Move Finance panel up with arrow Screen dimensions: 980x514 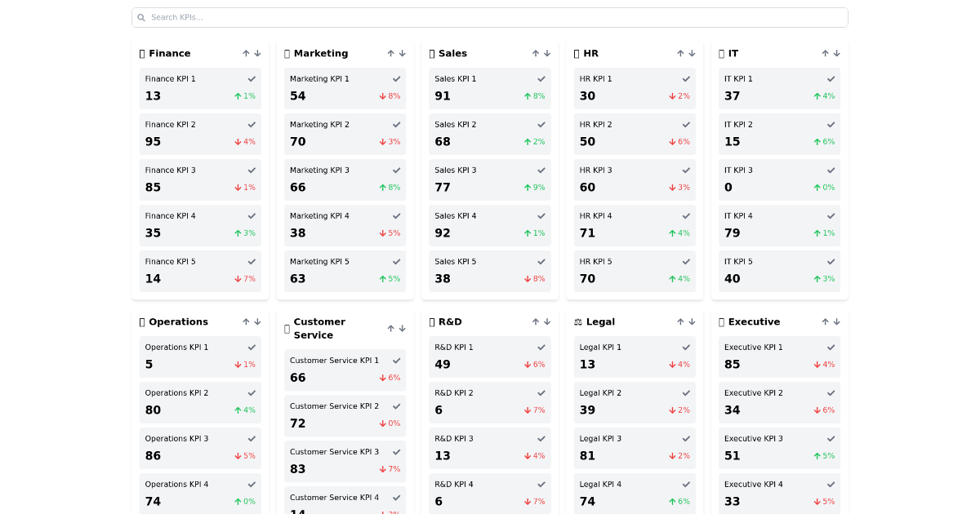[246, 54]
